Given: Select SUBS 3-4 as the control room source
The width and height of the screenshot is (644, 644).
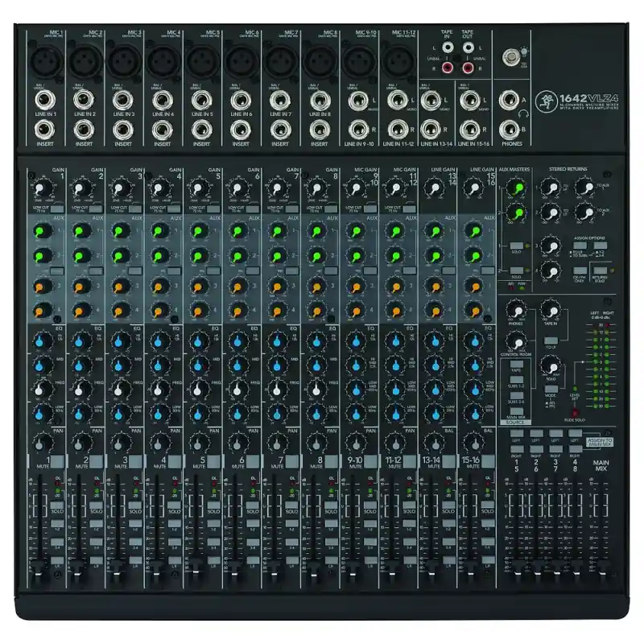Looking at the screenshot, I should pyautogui.click(x=516, y=395).
